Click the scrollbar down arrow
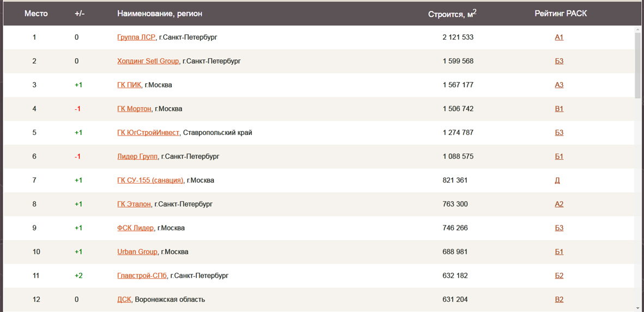 point(638,308)
